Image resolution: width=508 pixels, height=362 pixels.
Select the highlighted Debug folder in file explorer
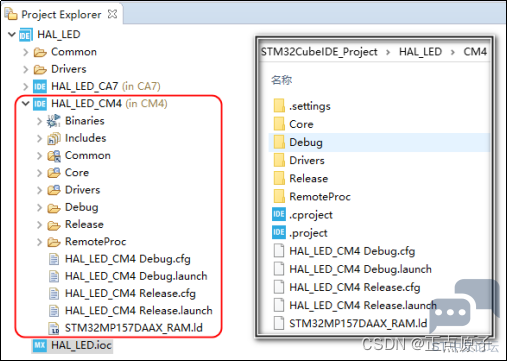pos(379,142)
